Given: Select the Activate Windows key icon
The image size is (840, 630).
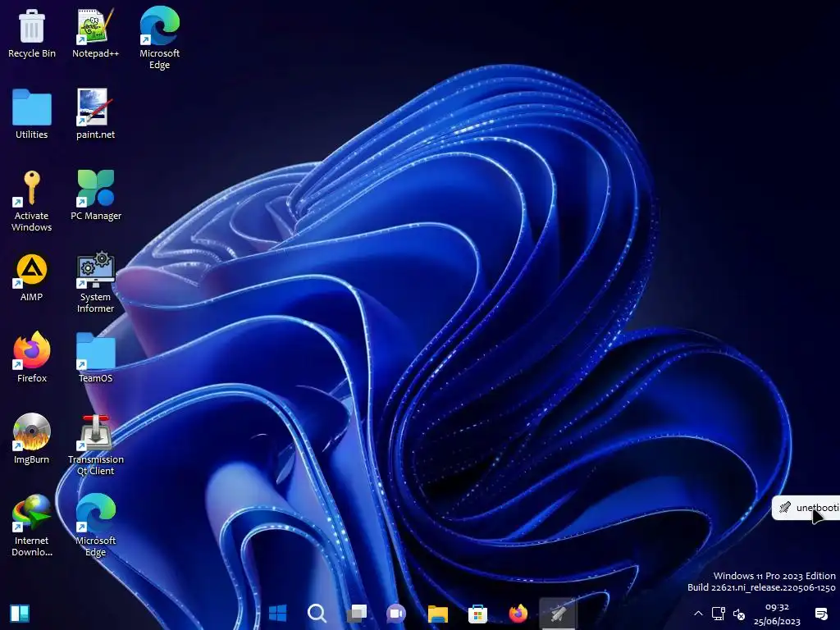Looking at the screenshot, I should click(x=32, y=202).
